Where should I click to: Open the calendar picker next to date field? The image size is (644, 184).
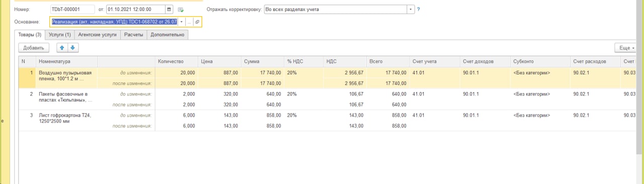tap(169, 10)
